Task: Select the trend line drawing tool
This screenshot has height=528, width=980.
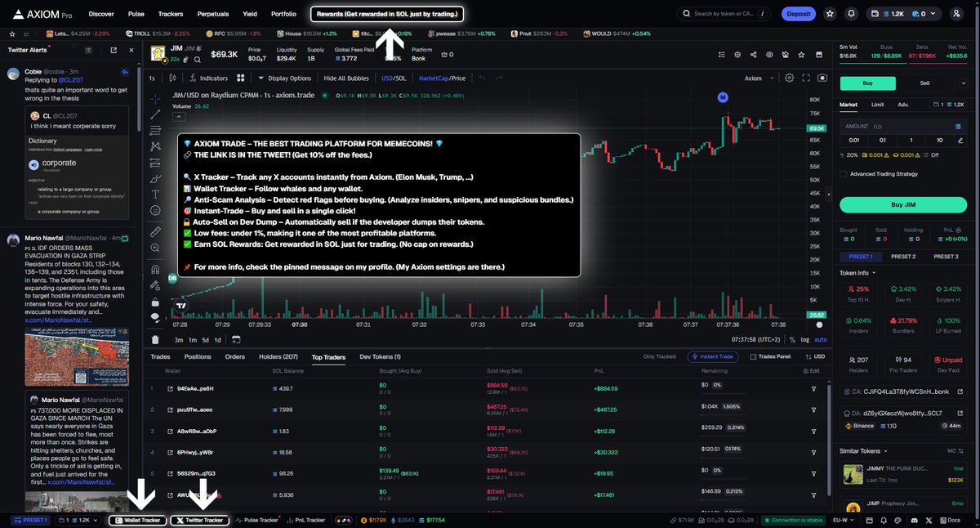Action: pyautogui.click(x=155, y=113)
